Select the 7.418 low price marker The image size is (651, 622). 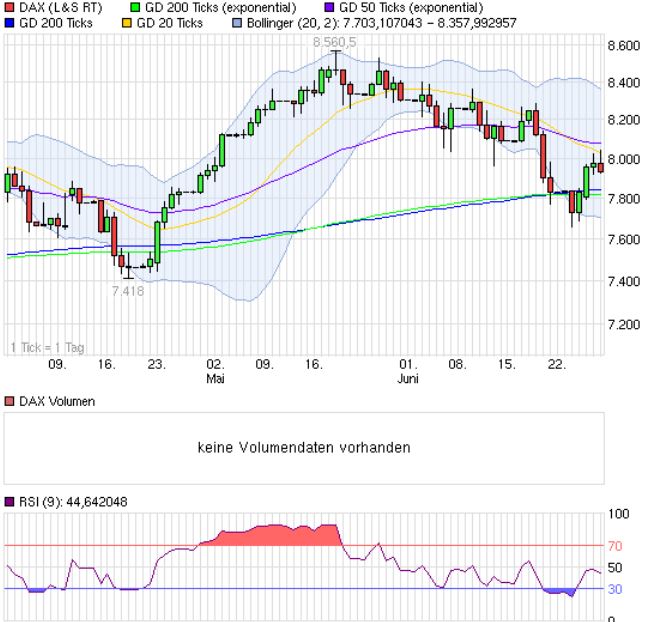(128, 291)
